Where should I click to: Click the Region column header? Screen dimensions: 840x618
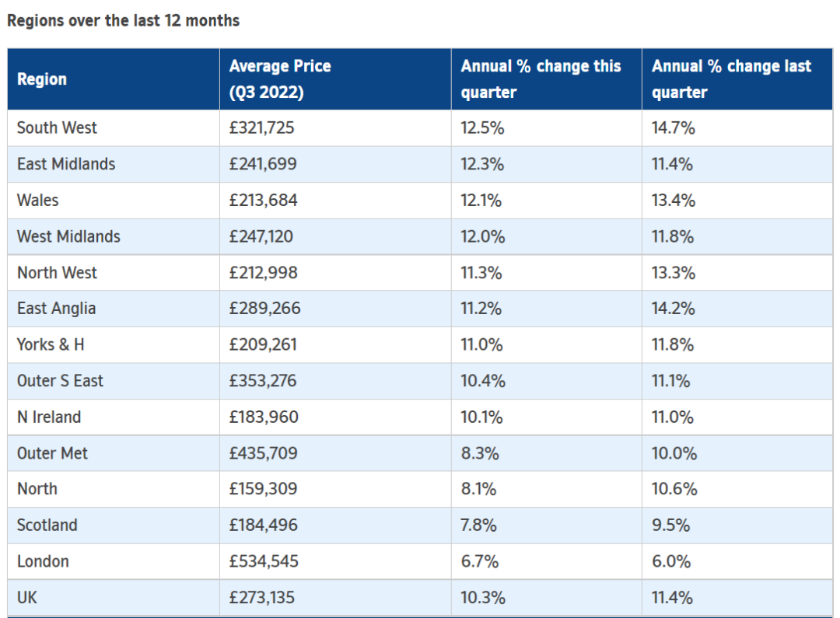[x=42, y=79]
